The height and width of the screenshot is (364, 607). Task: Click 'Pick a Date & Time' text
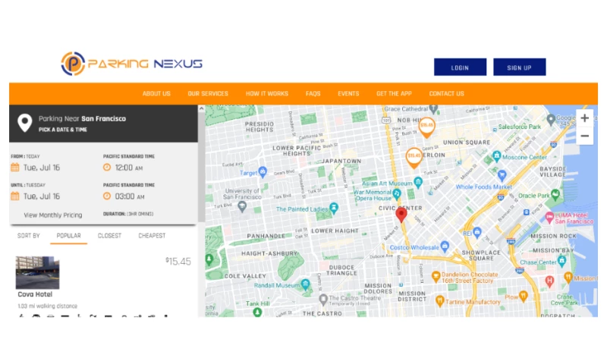(x=63, y=130)
